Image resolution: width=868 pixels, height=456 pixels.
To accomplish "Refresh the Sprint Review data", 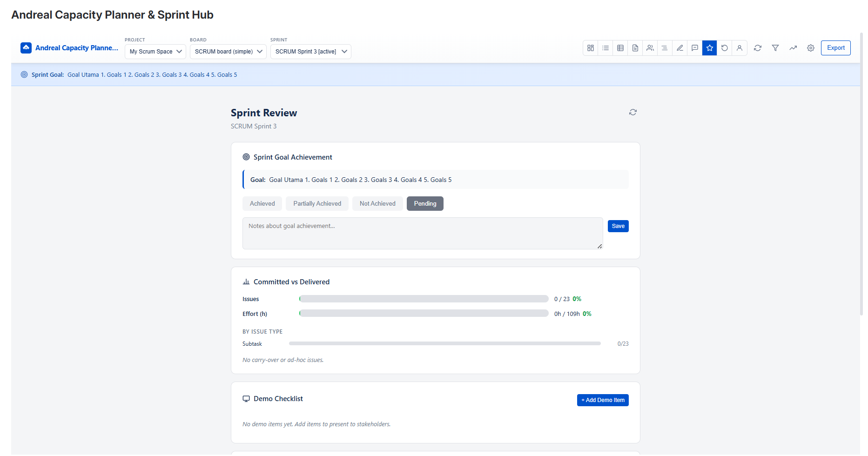I will (632, 112).
